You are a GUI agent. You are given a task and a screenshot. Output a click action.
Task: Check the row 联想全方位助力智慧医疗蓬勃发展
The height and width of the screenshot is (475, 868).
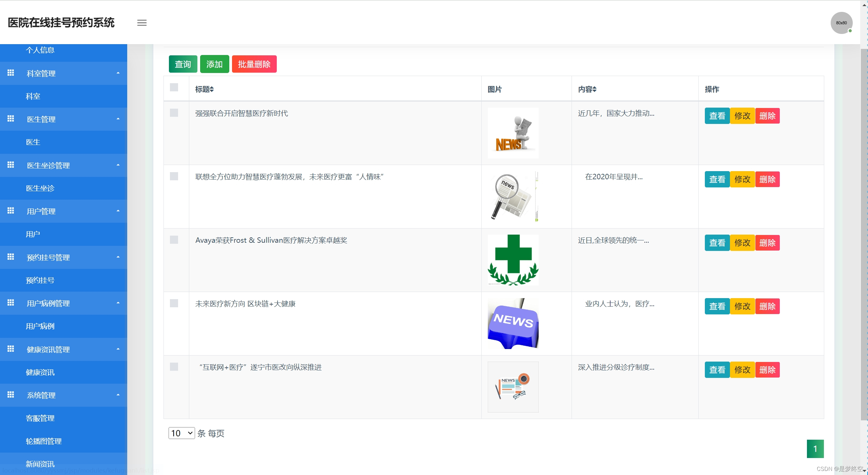[174, 176]
